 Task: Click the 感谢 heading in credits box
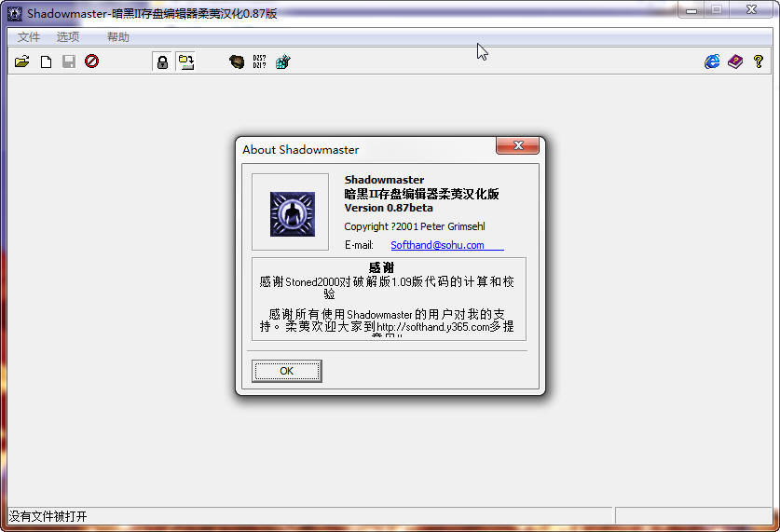point(381,267)
